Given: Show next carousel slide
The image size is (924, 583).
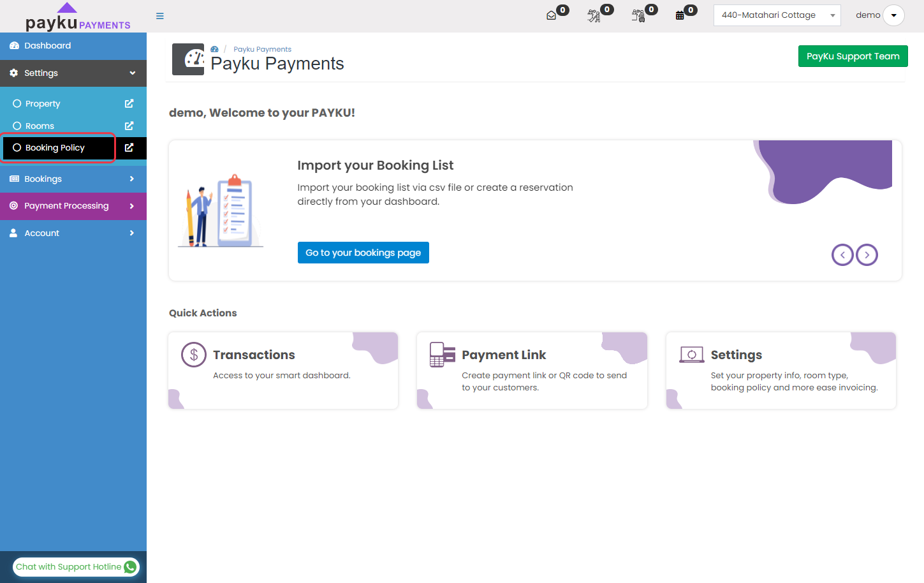Looking at the screenshot, I should coord(867,255).
